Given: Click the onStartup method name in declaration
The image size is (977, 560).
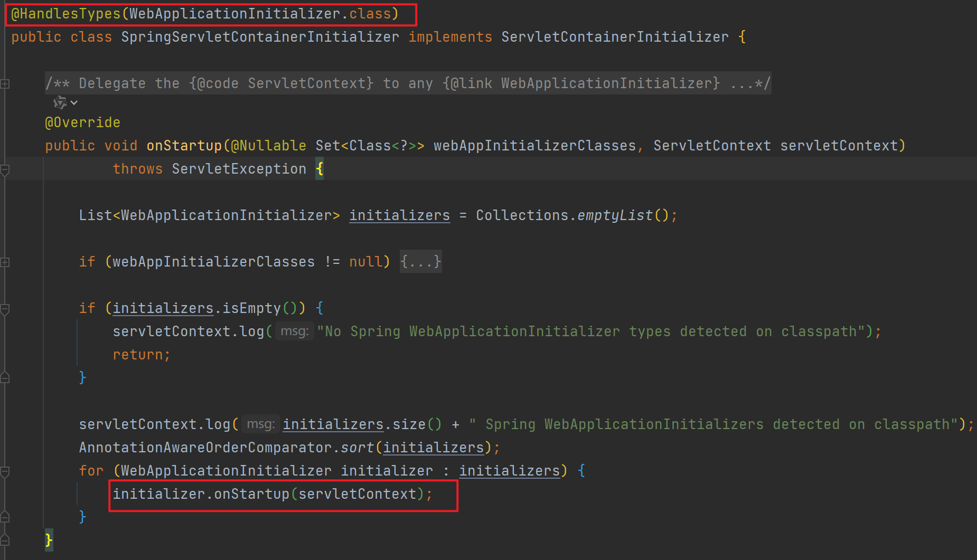Looking at the screenshot, I should (x=184, y=146).
